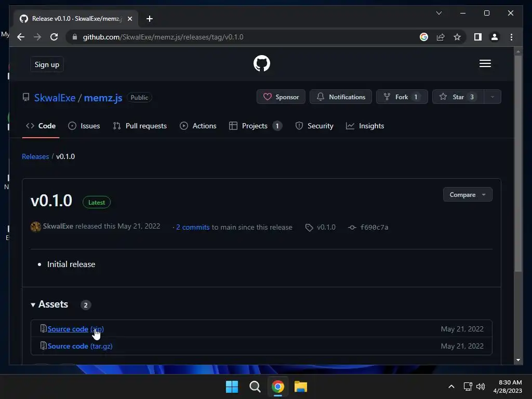Share this page icon
Screen dimensions: 532x399
(x=441, y=37)
